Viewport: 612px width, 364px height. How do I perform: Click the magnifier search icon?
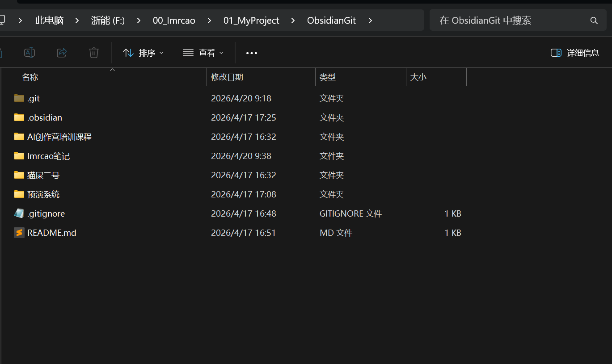coord(594,21)
